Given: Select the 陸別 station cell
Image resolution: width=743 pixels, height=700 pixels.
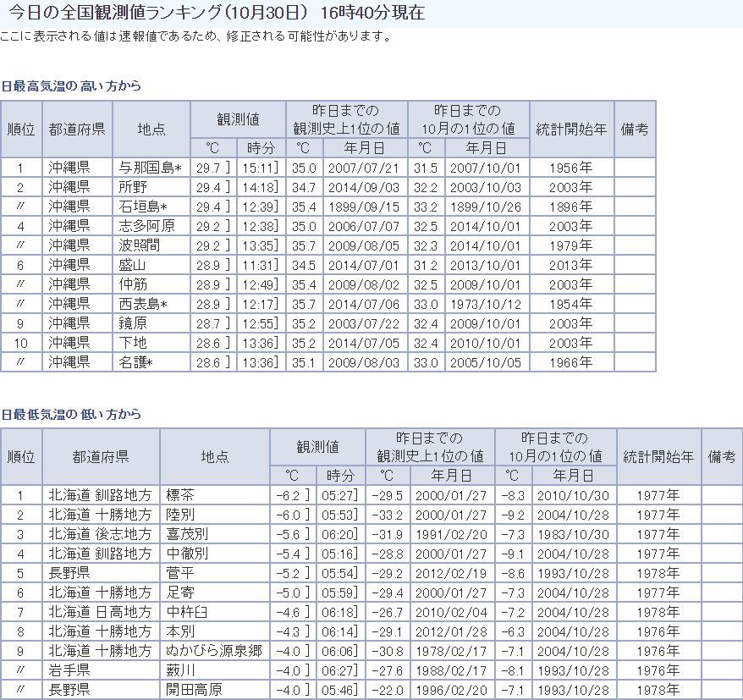Looking at the screenshot, I should [215, 515].
